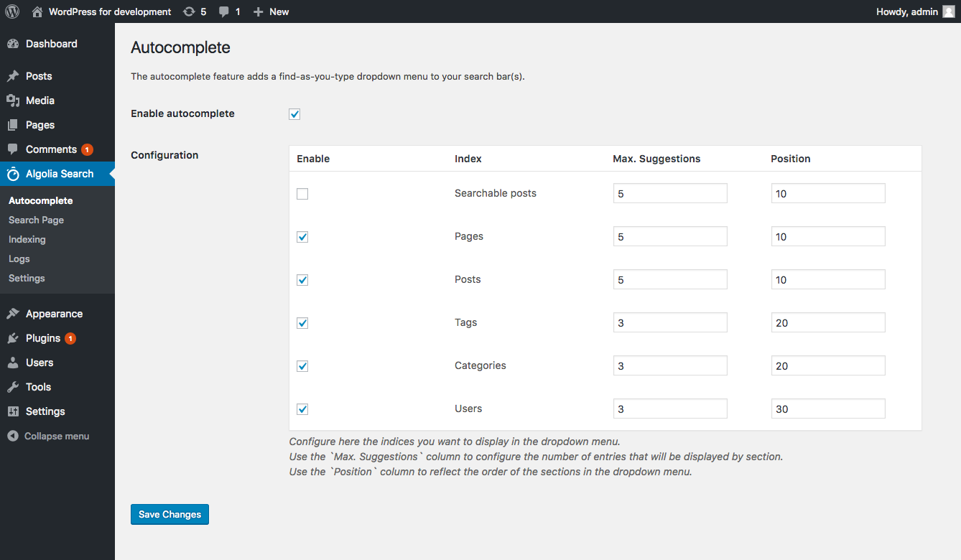Open the WordPress logo menu
The image size is (961, 560).
click(12, 11)
